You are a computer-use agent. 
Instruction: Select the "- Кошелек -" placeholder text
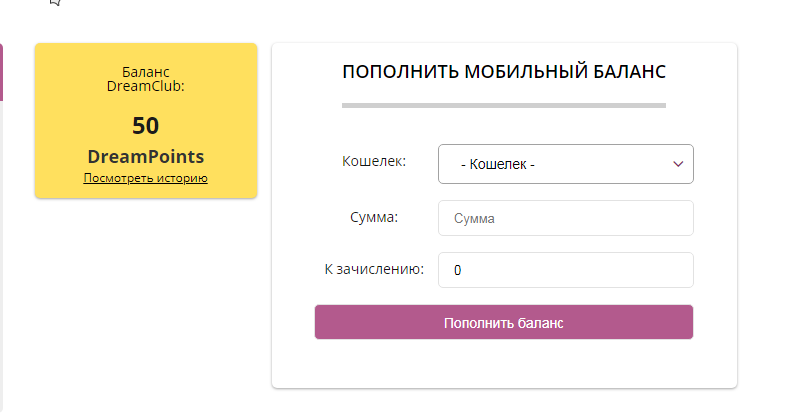(x=498, y=164)
